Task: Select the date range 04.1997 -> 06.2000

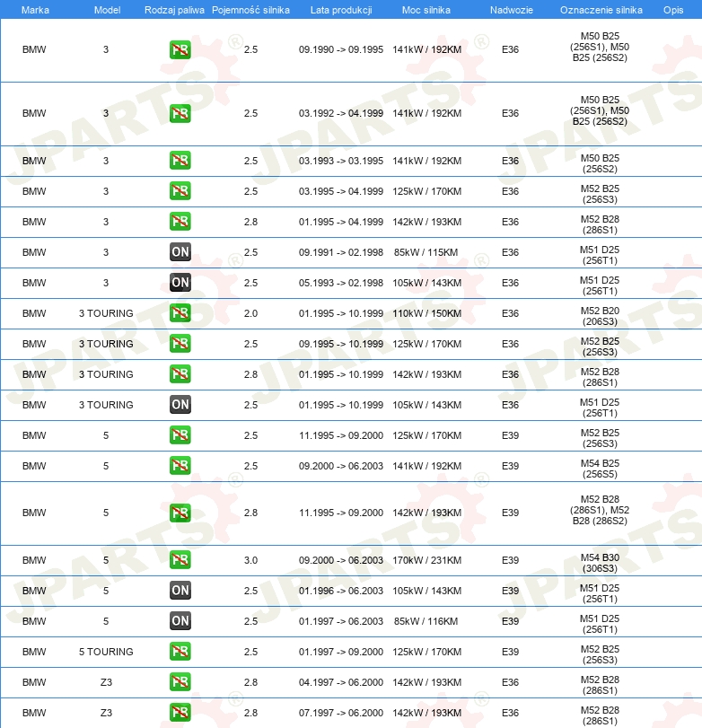Action: point(341,682)
